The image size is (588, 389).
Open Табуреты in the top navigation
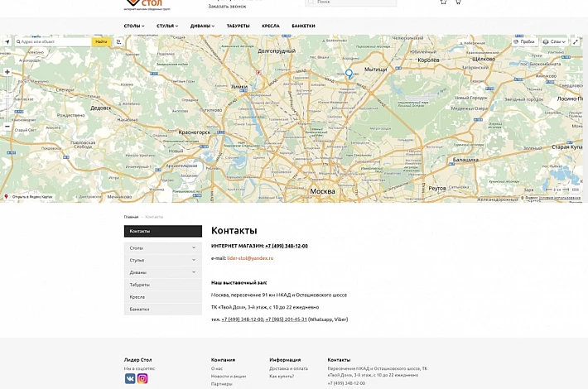[239, 26]
